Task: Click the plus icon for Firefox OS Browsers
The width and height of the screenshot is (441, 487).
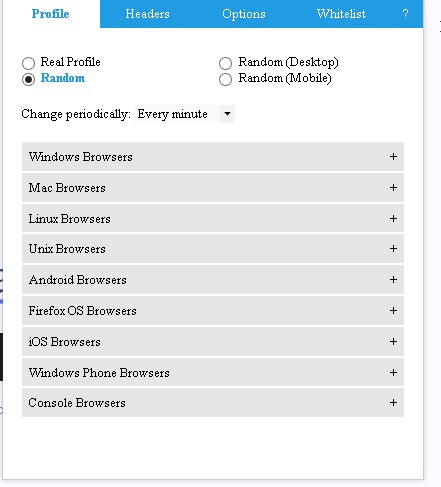Action: (393, 311)
